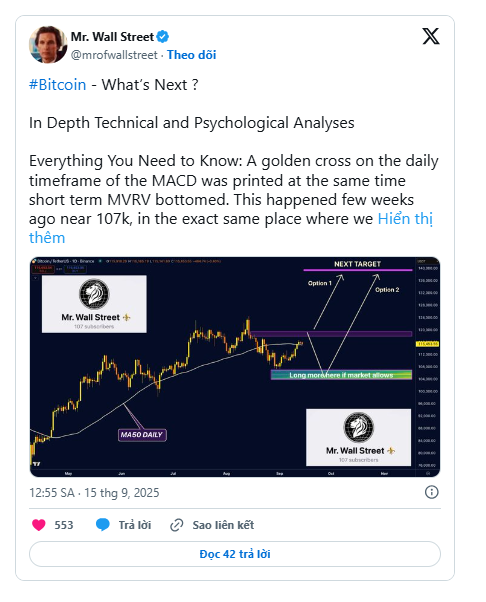The height and width of the screenshot is (602, 486).
Task: Click the 553 likes count
Action: [64, 525]
